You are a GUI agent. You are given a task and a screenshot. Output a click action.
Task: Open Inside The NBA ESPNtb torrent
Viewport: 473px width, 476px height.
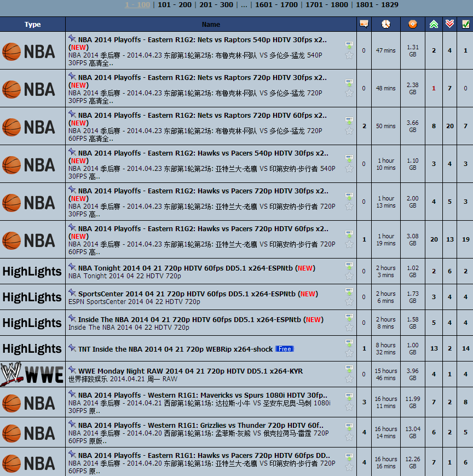[x=189, y=320]
